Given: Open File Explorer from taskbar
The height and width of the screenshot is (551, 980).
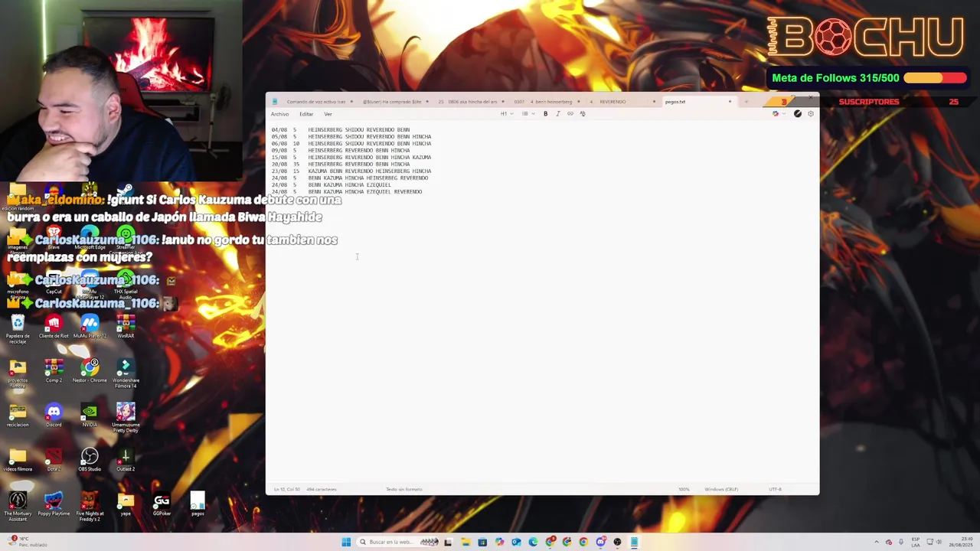Looking at the screenshot, I should click(465, 542).
